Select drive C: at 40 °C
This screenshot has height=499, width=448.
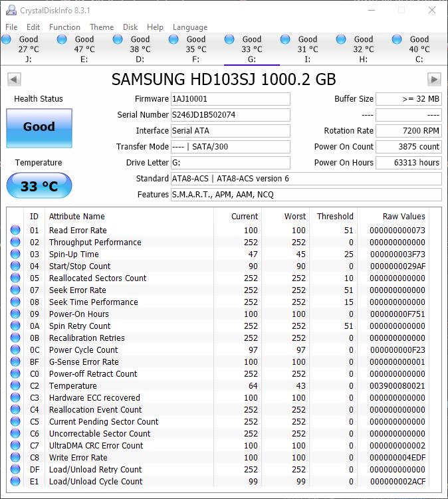[419, 49]
